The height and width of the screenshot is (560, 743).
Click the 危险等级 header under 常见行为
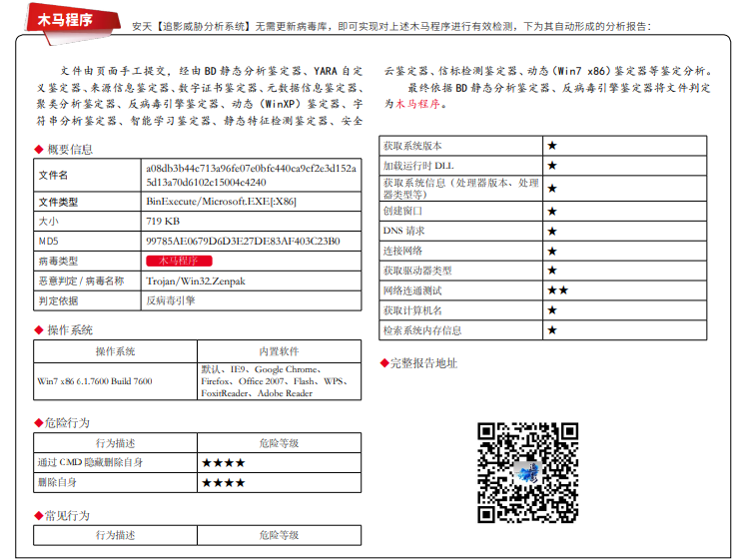pyautogui.click(x=279, y=535)
